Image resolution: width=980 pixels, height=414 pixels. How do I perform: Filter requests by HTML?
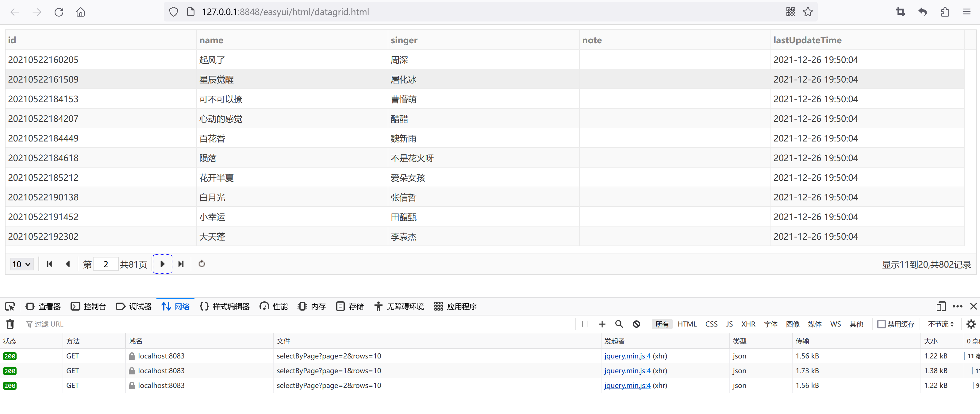[x=687, y=324]
